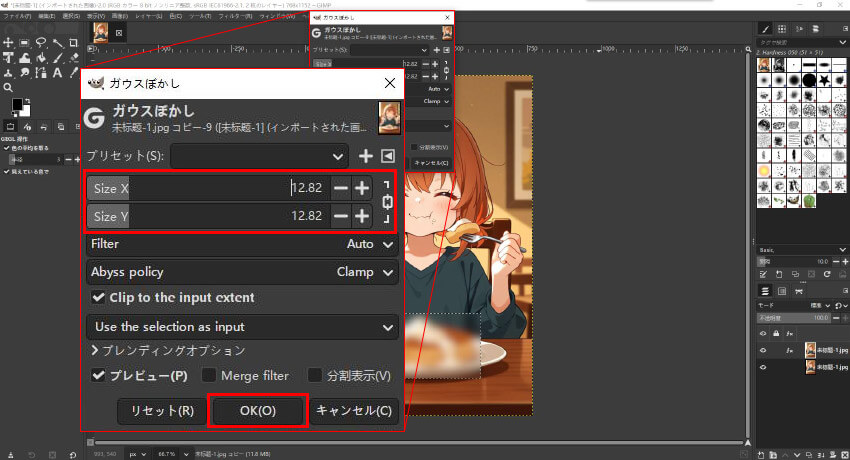Screen dimensions: 850x460
Task: Enable 分割表示(V) checkbox in enlarged dialog
Action: [315, 375]
